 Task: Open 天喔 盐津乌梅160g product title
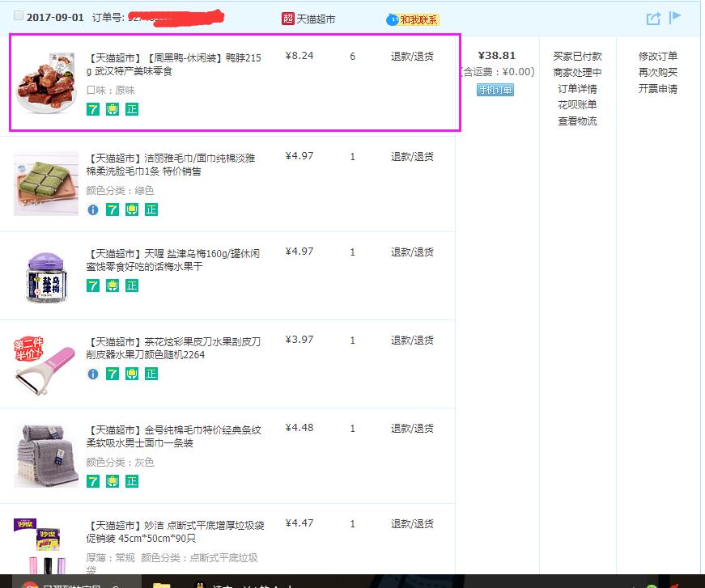click(x=173, y=260)
